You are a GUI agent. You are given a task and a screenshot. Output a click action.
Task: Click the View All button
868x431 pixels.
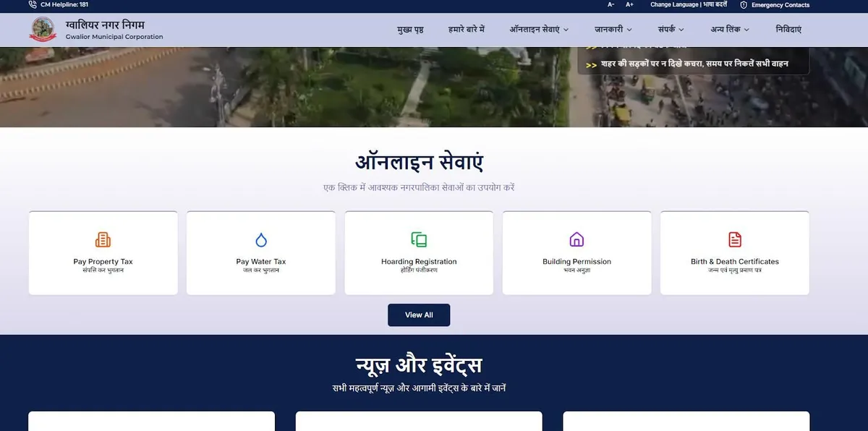click(x=419, y=315)
